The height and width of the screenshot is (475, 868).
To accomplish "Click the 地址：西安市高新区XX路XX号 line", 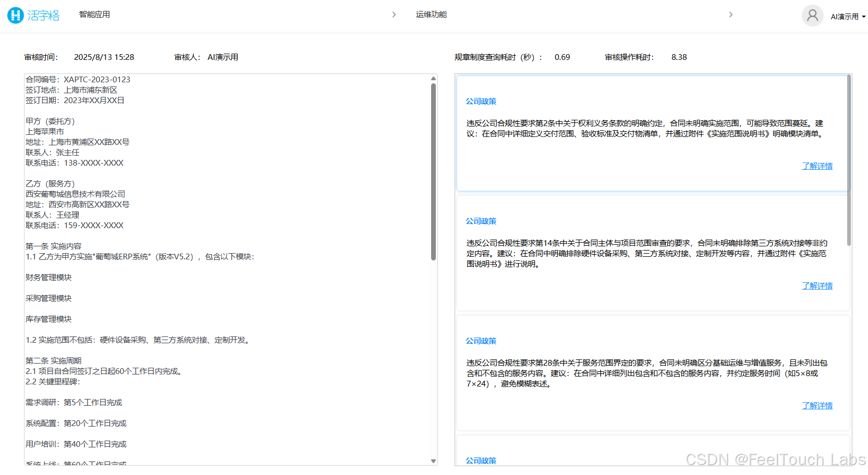I will pyautogui.click(x=78, y=205).
